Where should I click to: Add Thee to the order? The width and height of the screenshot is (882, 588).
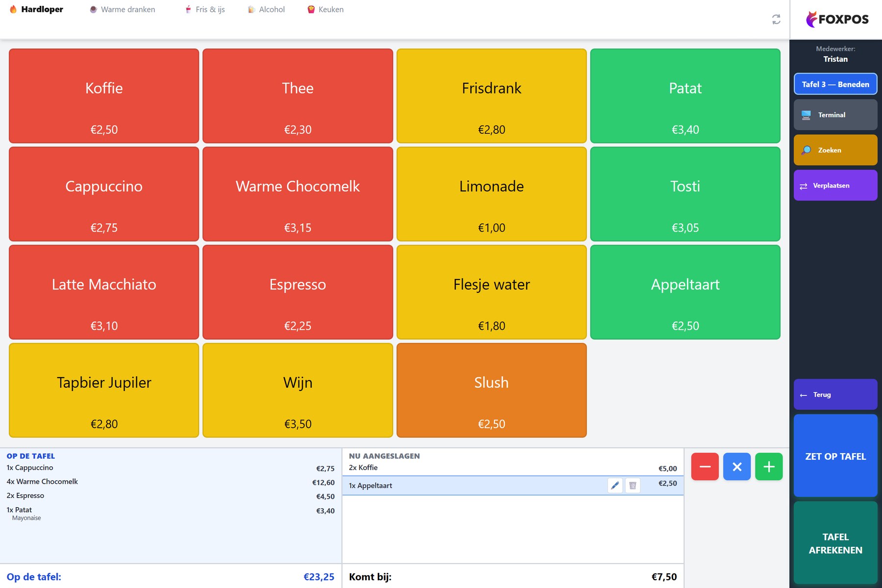coord(298,96)
